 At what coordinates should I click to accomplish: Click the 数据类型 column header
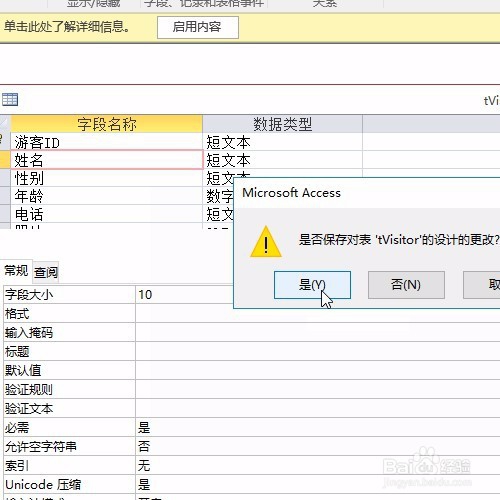pos(282,124)
